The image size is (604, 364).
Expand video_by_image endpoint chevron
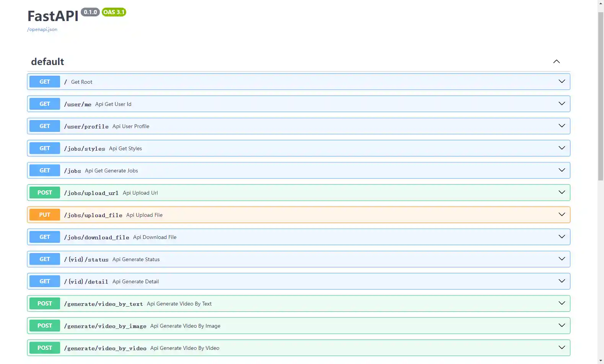click(562, 325)
